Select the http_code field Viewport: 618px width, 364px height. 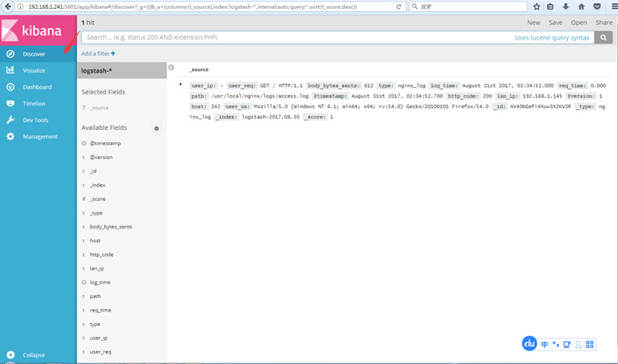pyautogui.click(x=101, y=254)
